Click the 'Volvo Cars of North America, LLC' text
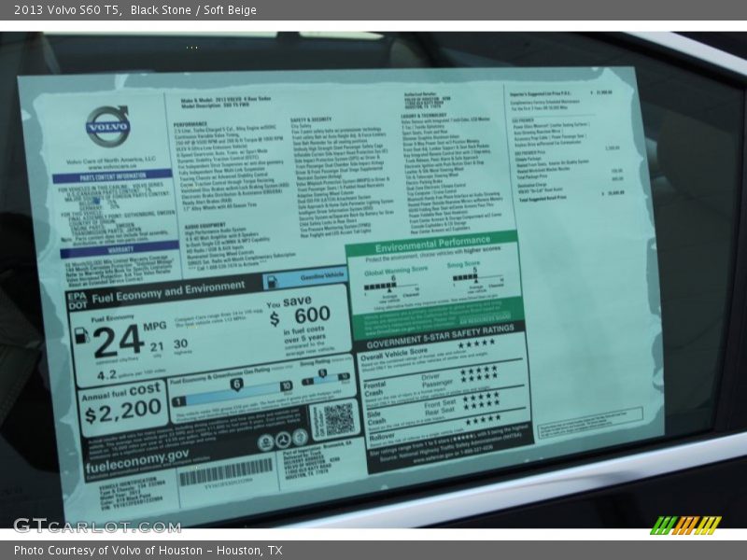 pyautogui.click(x=111, y=161)
